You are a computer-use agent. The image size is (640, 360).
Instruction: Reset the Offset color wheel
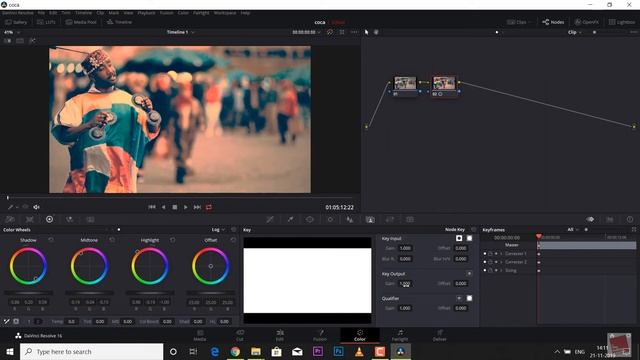tap(233, 240)
